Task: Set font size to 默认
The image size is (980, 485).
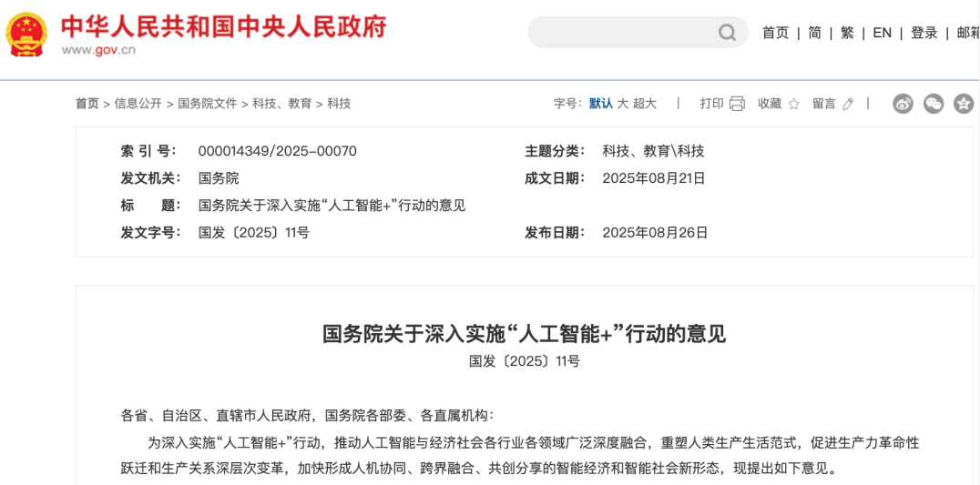Action: pos(601,104)
